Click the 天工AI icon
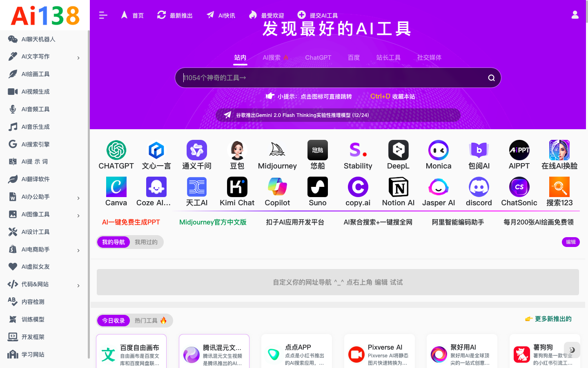This screenshot has height=368, width=588. 197,187
